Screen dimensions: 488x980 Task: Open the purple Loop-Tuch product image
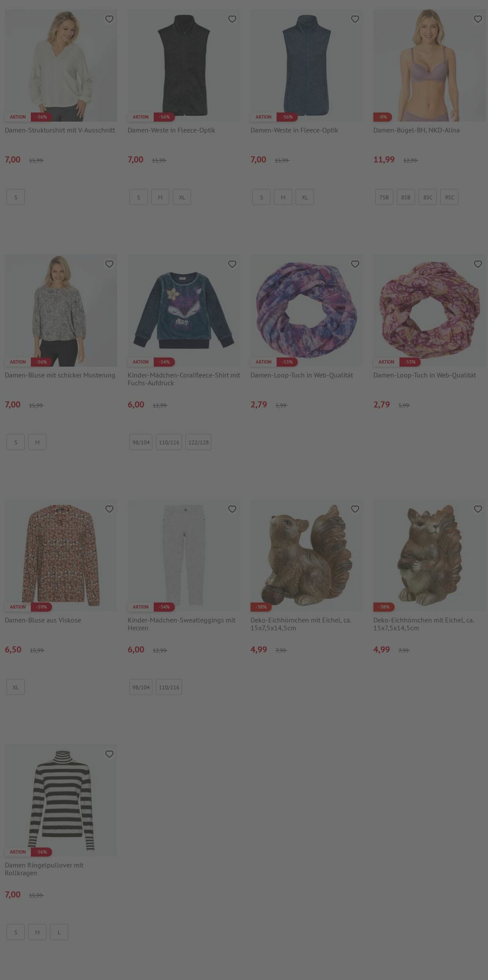pos(306,311)
